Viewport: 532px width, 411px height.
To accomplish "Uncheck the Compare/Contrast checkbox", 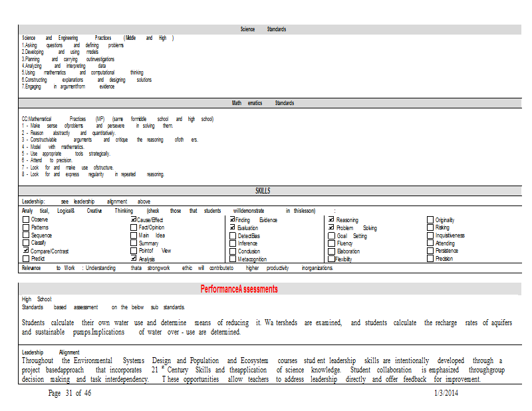I will [26, 251].
